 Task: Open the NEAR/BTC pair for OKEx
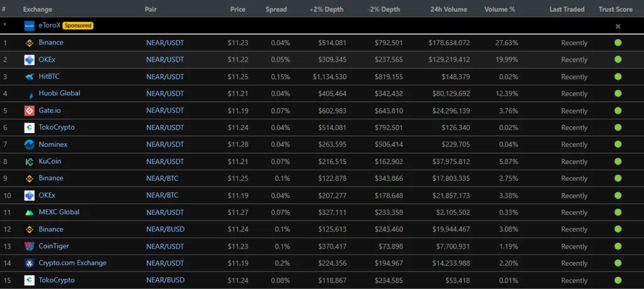click(162, 195)
